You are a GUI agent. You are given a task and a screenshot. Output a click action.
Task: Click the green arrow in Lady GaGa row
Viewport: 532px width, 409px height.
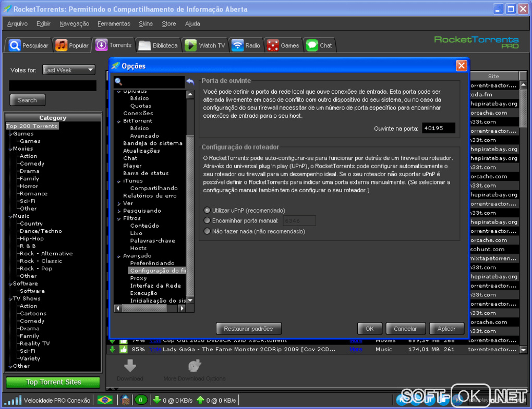(x=112, y=350)
